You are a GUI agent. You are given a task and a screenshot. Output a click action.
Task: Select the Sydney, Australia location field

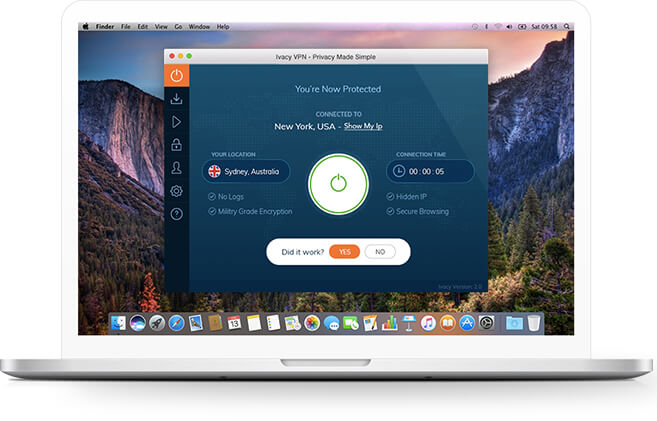246,171
